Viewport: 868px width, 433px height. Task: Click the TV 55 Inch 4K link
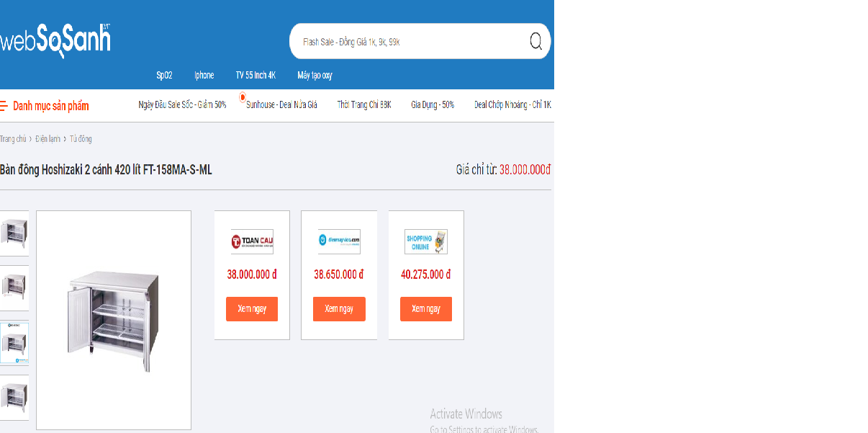(256, 76)
